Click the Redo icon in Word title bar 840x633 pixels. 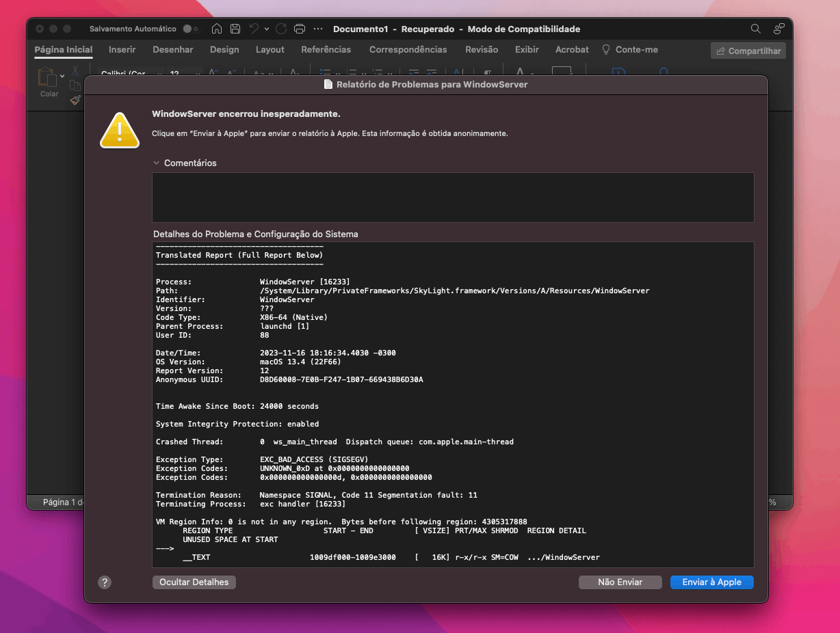click(x=281, y=29)
